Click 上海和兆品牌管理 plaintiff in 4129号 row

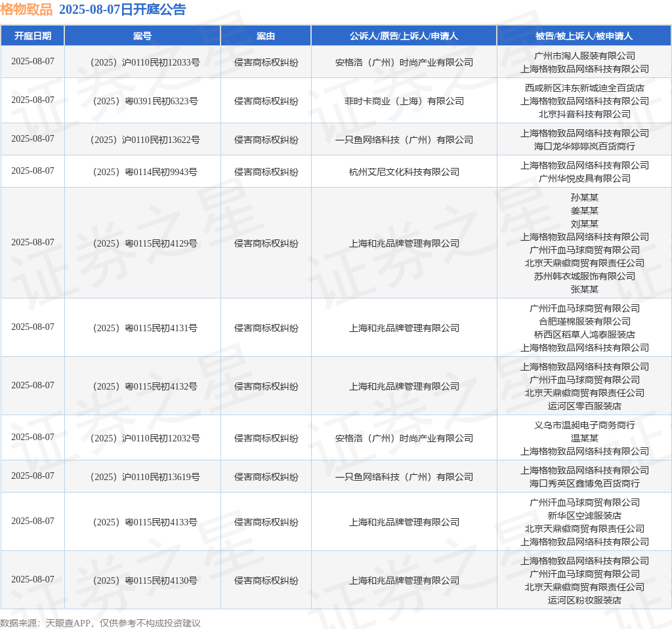click(x=404, y=243)
